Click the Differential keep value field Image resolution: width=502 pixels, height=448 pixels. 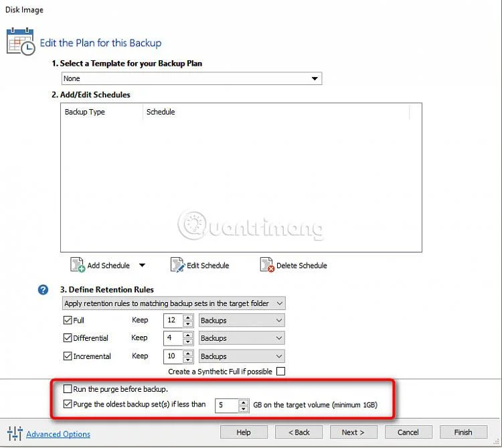click(x=173, y=338)
